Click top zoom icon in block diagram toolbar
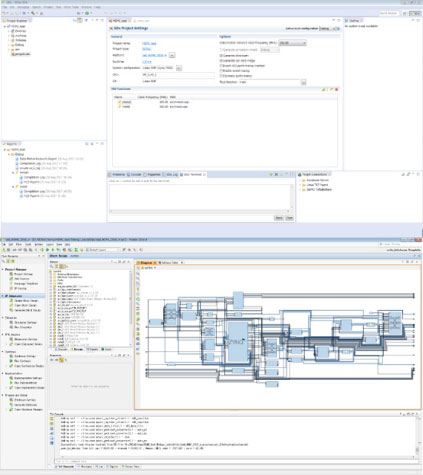Screen dimensions: 423x475 pos(138,274)
